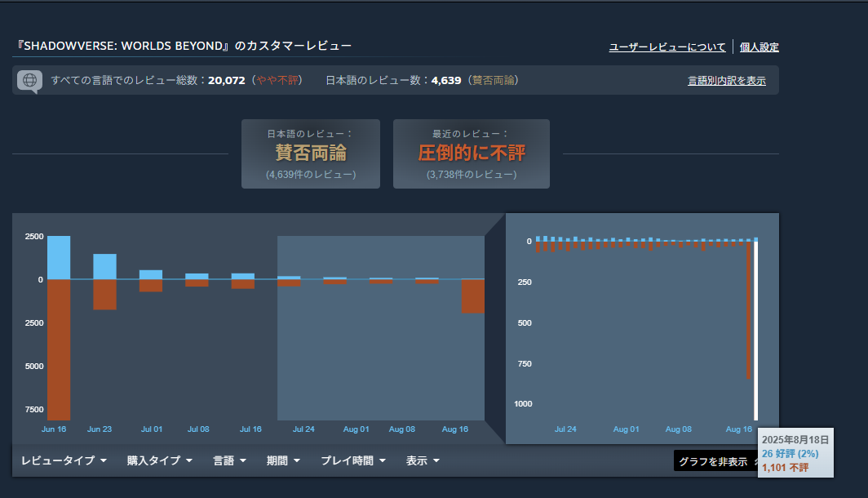Click the orange negative bar for Jul 01
Image resolution: width=868 pixels, height=498 pixels.
[x=151, y=286]
